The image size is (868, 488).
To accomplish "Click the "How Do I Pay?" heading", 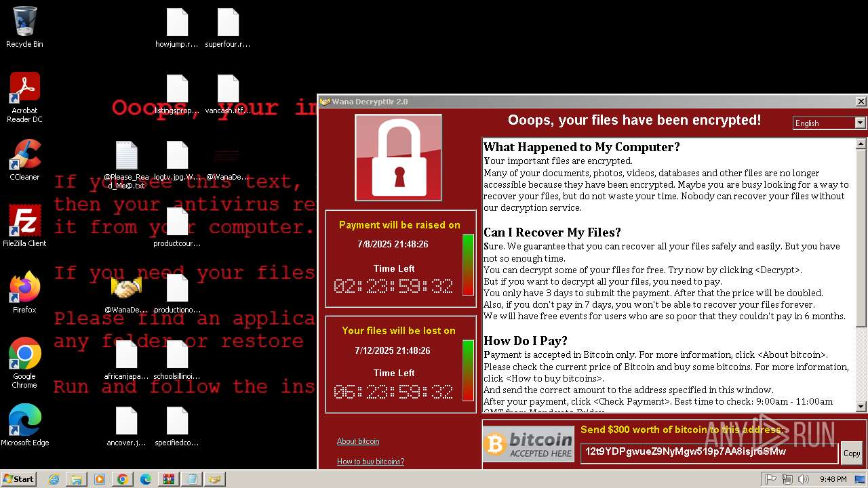I will (x=526, y=341).
